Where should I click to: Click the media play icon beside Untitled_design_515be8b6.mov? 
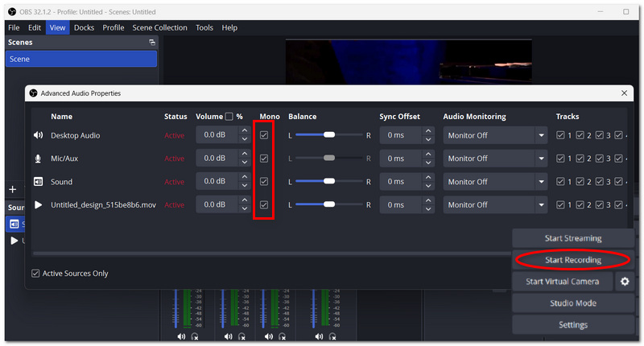(x=38, y=204)
